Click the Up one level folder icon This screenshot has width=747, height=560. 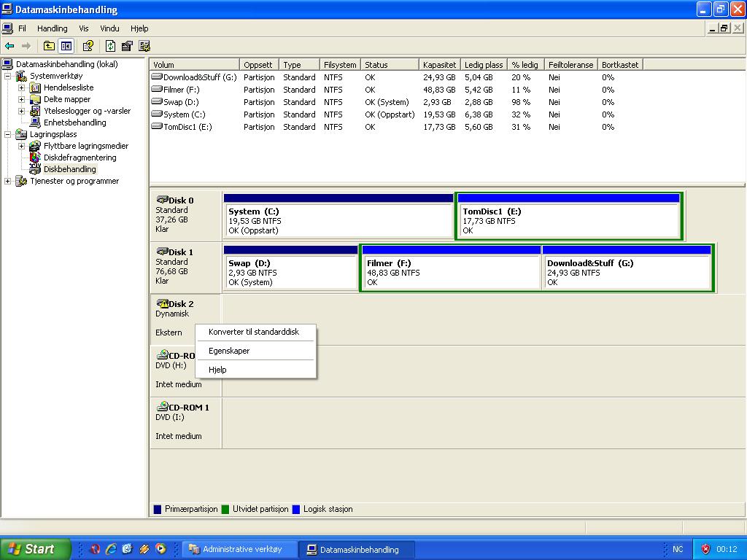click(x=49, y=46)
